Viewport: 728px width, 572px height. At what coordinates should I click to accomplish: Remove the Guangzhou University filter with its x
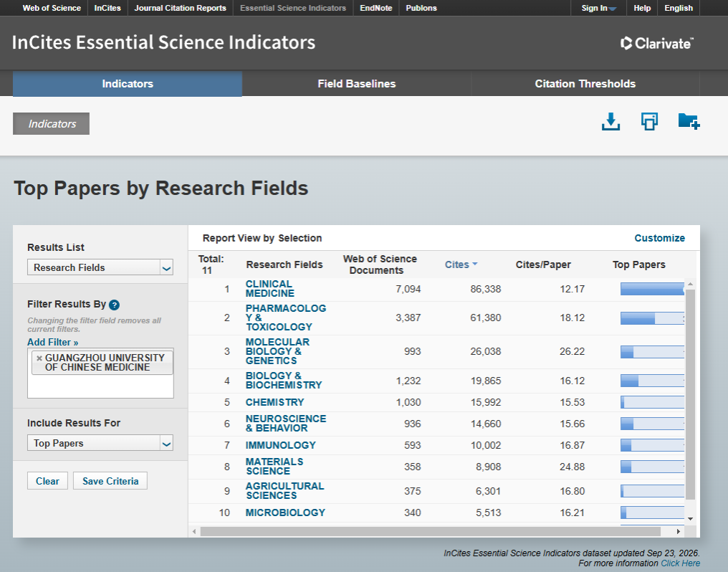pyautogui.click(x=39, y=358)
